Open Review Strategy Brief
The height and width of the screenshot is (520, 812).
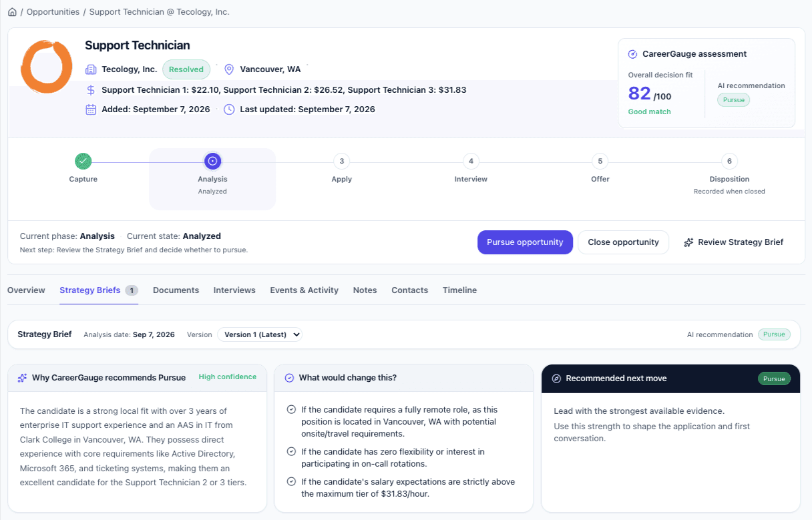click(x=733, y=242)
